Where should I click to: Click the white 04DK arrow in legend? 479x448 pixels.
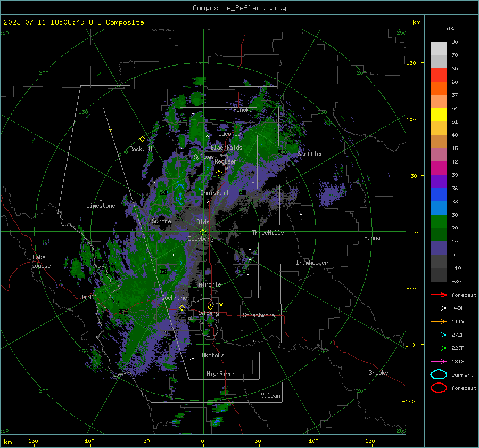[x=439, y=308]
